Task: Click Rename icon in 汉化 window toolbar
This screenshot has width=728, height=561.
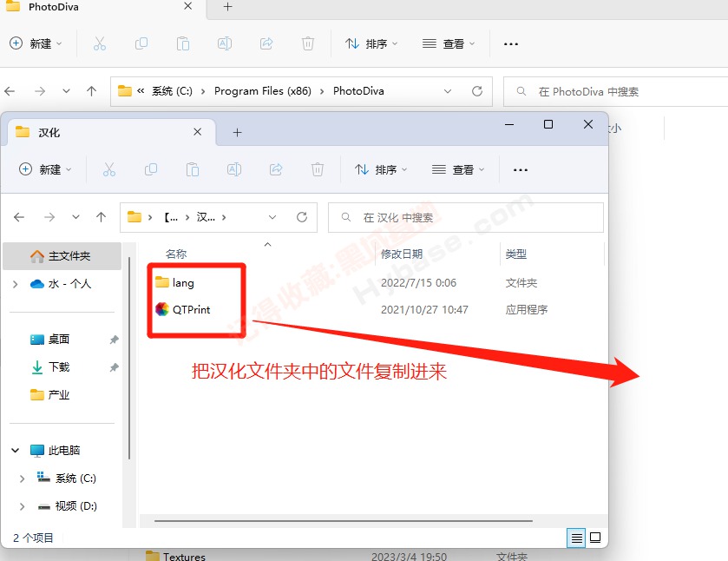Action: pyautogui.click(x=234, y=169)
